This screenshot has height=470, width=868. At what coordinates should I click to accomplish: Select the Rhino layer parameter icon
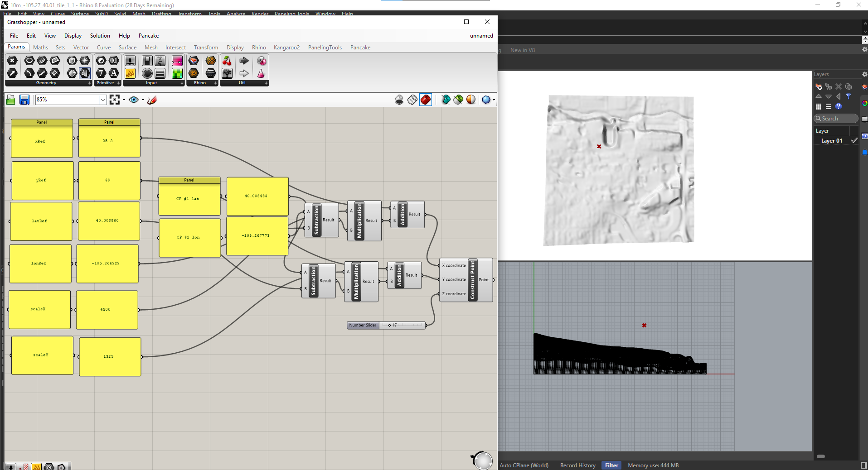[x=194, y=61]
